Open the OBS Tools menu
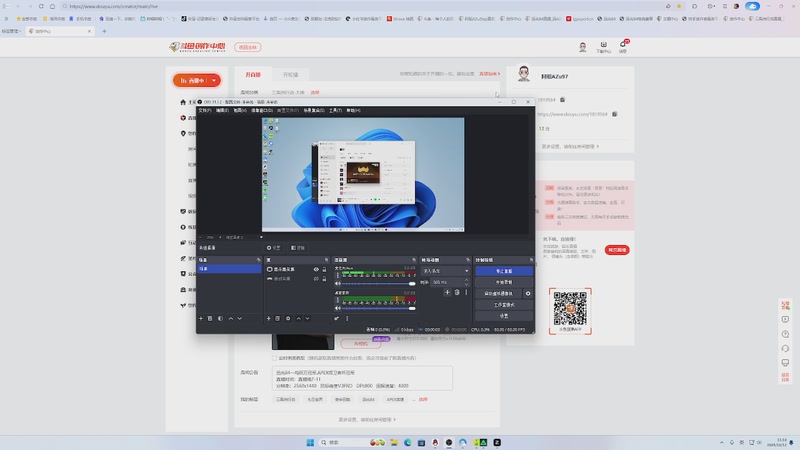Screen dimensions: 800x450 click(x=335, y=110)
